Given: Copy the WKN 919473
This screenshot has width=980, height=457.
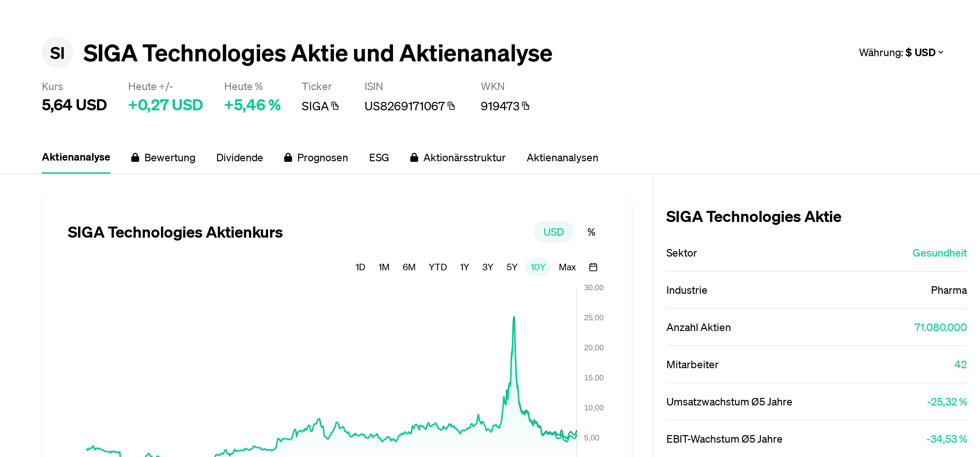Looking at the screenshot, I should (526, 106).
